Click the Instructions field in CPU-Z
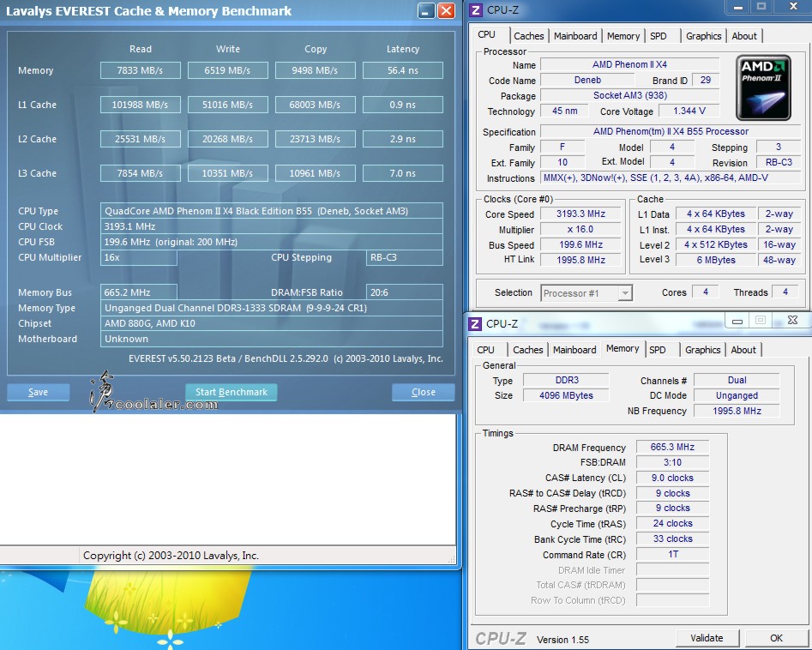The width and height of the screenshot is (812, 650). [x=671, y=178]
